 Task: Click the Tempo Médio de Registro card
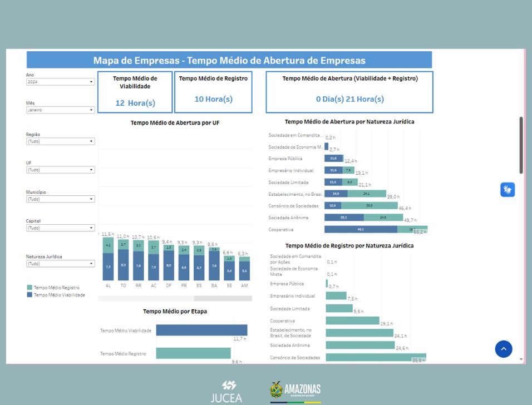pos(213,92)
